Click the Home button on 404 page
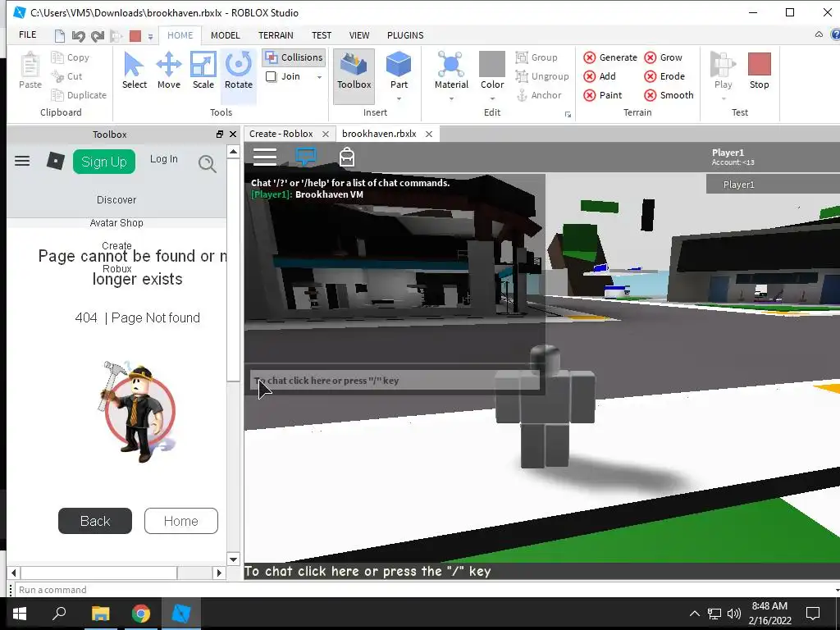The width and height of the screenshot is (840, 630). (x=181, y=521)
